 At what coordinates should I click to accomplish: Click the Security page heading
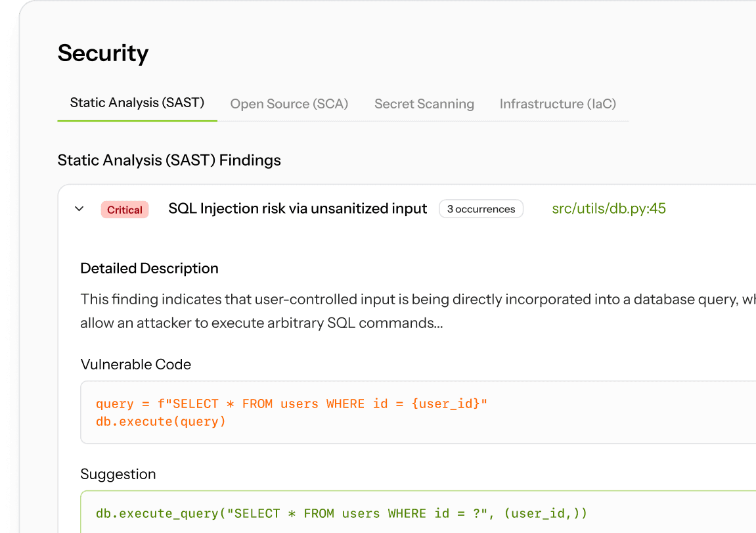[103, 53]
